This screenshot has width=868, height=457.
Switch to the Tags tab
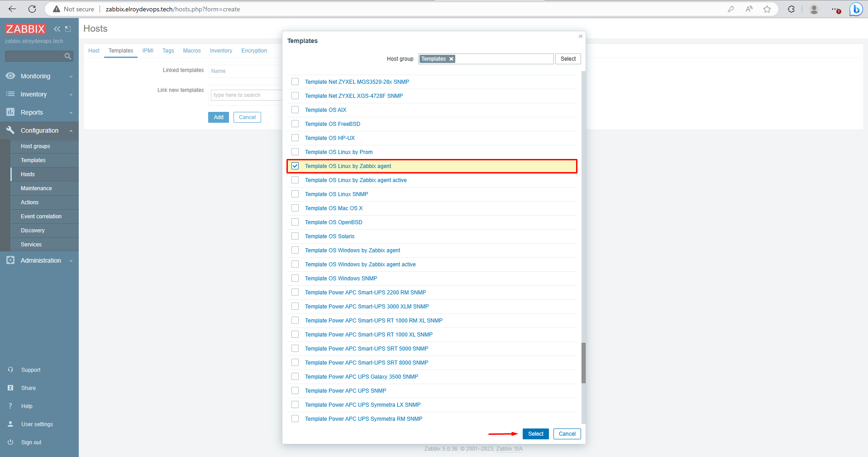[168, 51]
